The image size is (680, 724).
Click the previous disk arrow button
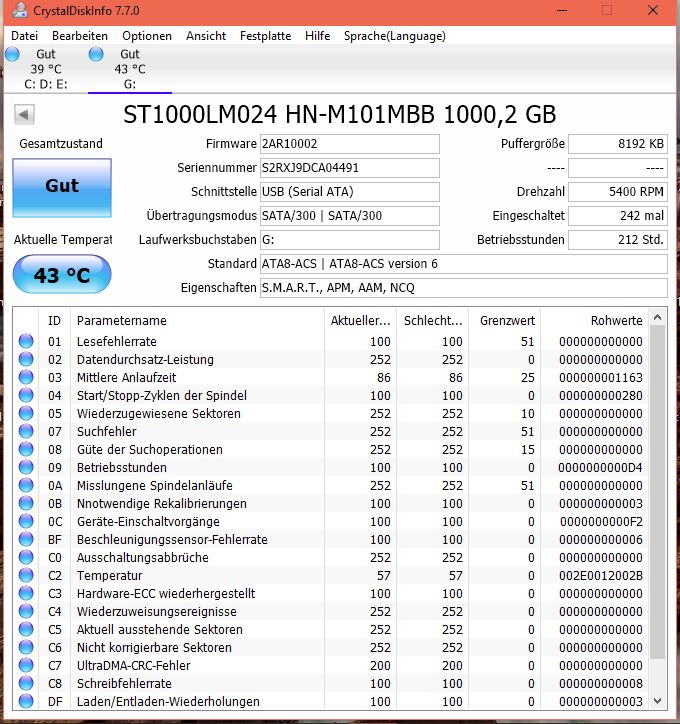click(24, 114)
